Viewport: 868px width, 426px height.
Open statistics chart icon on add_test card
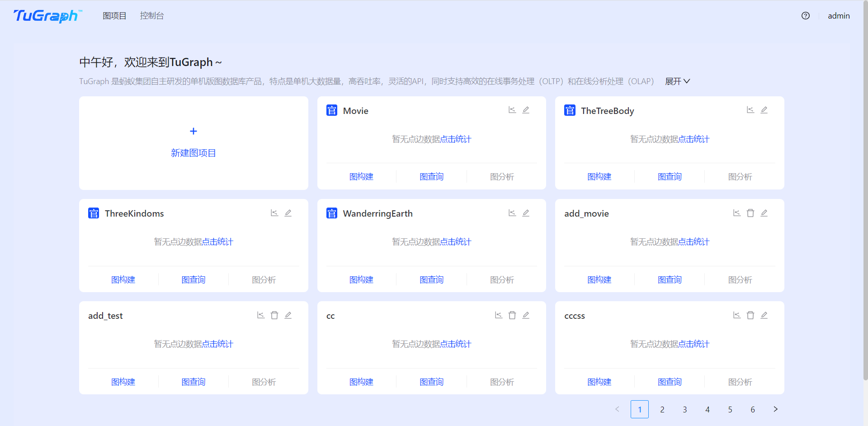(x=261, y=315)
